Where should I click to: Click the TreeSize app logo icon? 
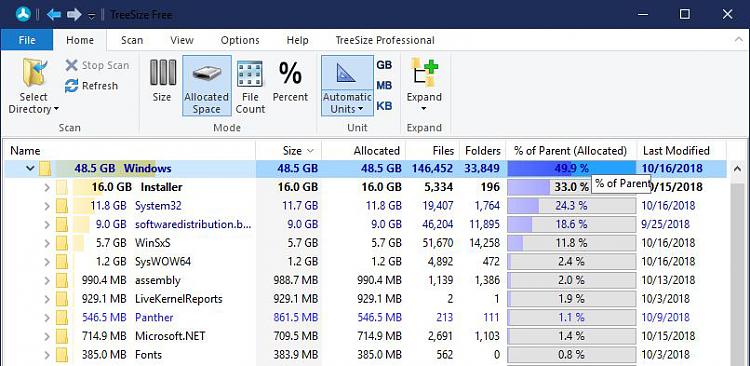(x=23, y=14)
